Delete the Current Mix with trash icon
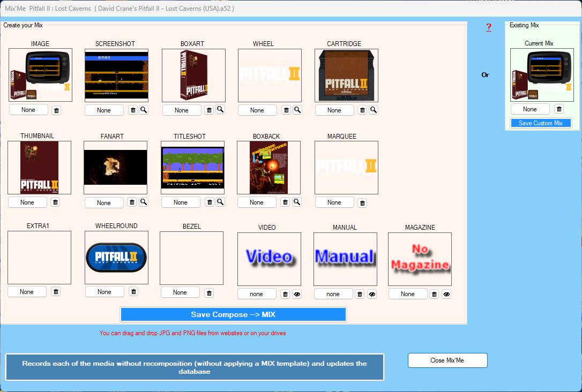 pos(559,109)
